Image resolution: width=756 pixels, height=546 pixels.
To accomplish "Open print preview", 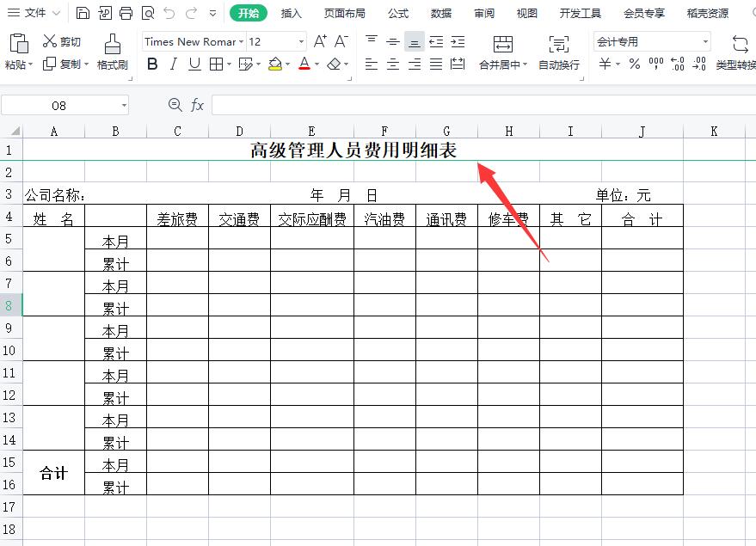I will (146, 11).
